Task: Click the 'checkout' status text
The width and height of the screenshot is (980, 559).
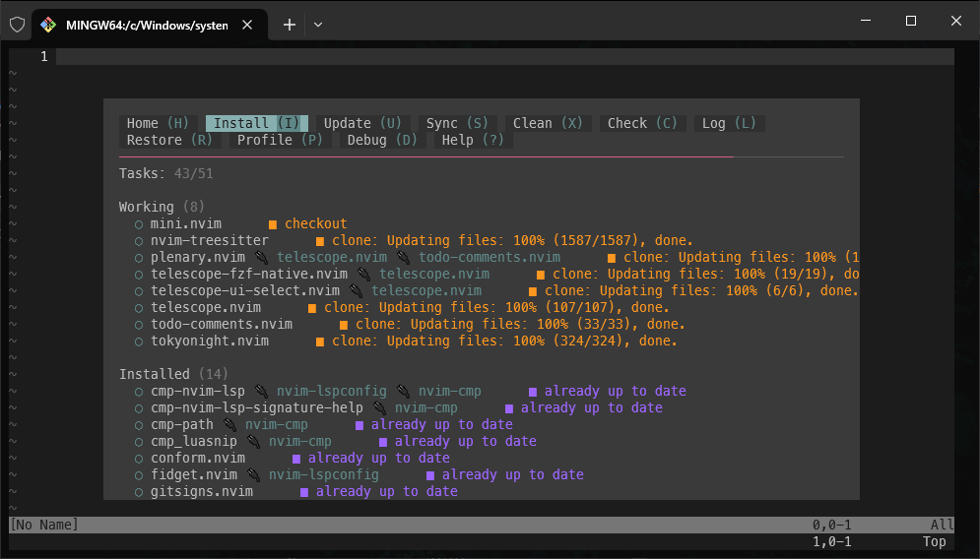Action: [x=315, y=223]
